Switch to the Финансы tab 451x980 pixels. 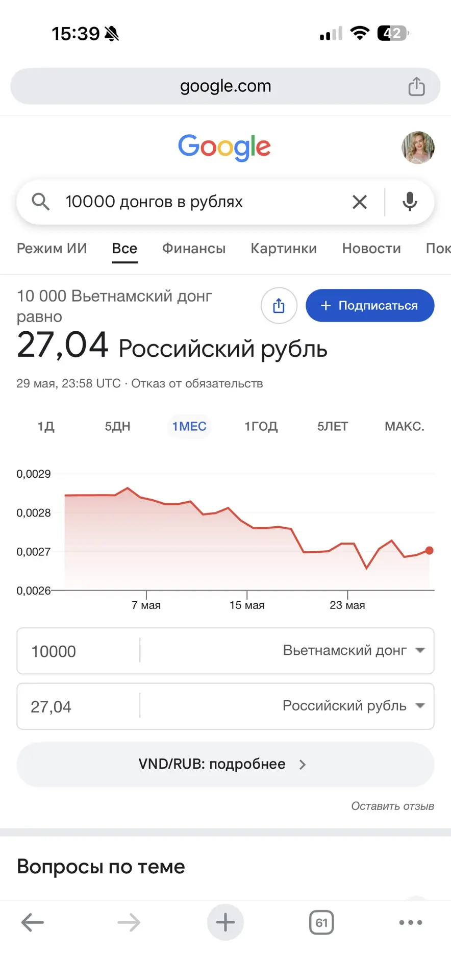[x=194, y=249]
